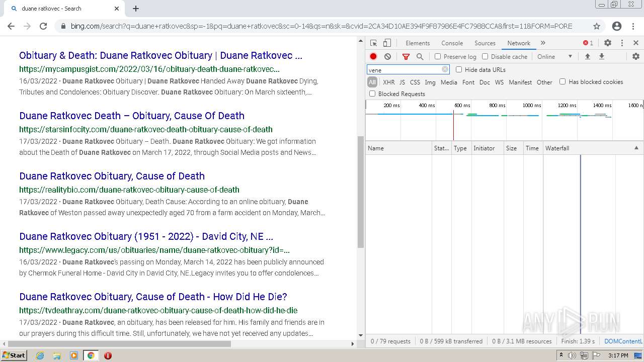Image resolution: width=644 pixels, height=362 pixels.
Task: Filter requests by Font
Action: (468, 82)
